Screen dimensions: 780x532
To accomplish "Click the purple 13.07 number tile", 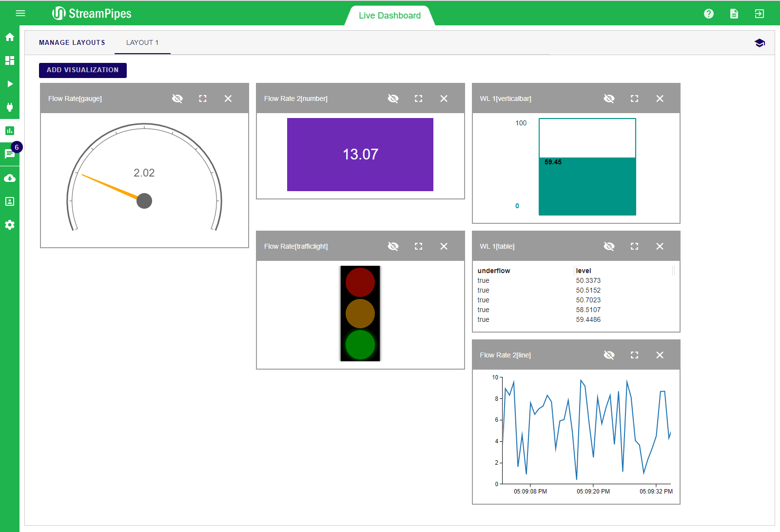I will pyautogui.click(x=360, y=155).
